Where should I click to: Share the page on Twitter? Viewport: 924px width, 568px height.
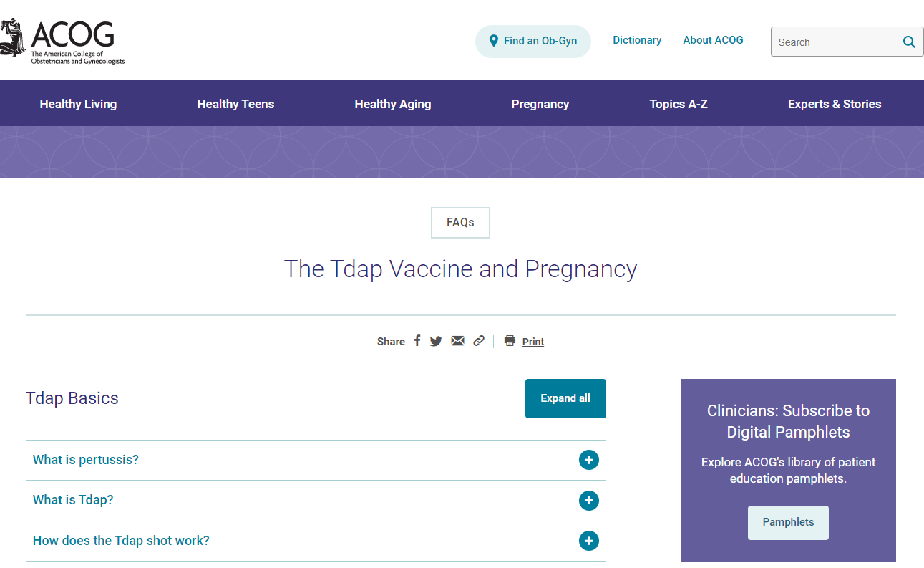[436, 342]
